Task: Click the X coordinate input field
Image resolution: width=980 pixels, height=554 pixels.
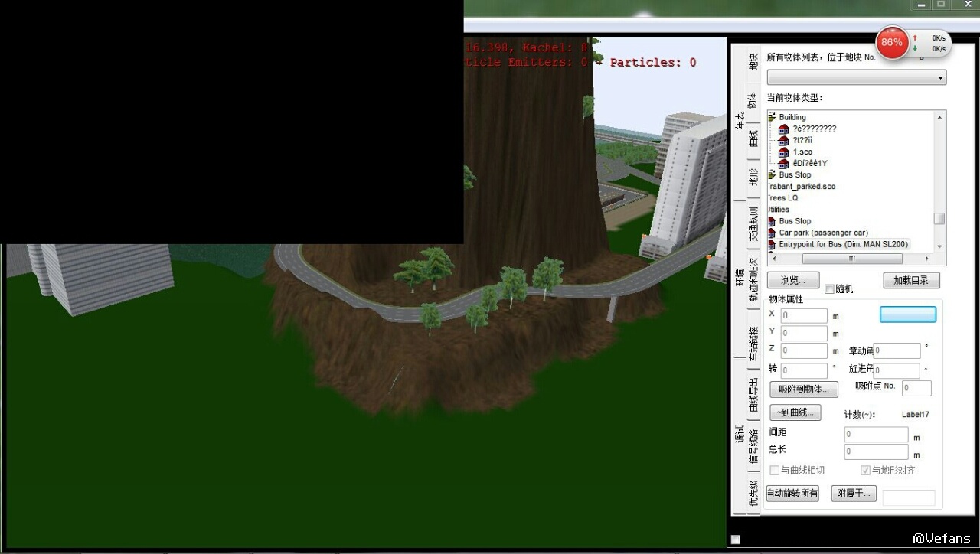Action: pyautogui.click(x=804, y=315)
